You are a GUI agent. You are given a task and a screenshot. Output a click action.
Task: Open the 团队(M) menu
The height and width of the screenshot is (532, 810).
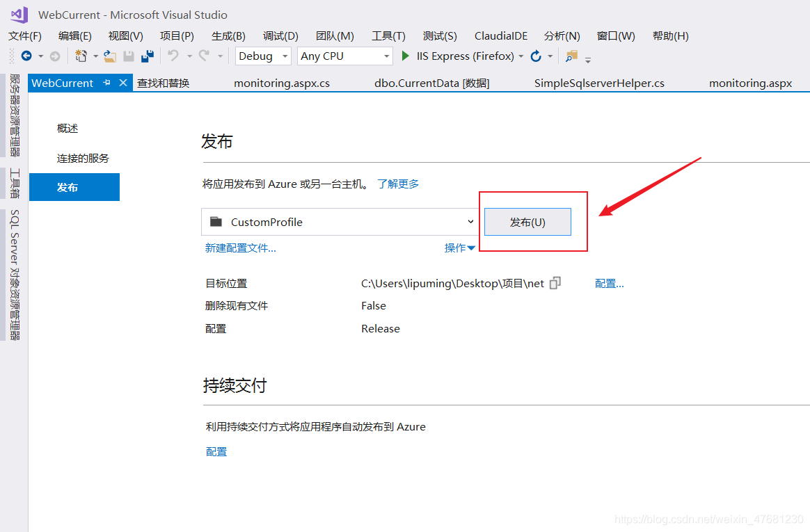click(x=335, y=36)
